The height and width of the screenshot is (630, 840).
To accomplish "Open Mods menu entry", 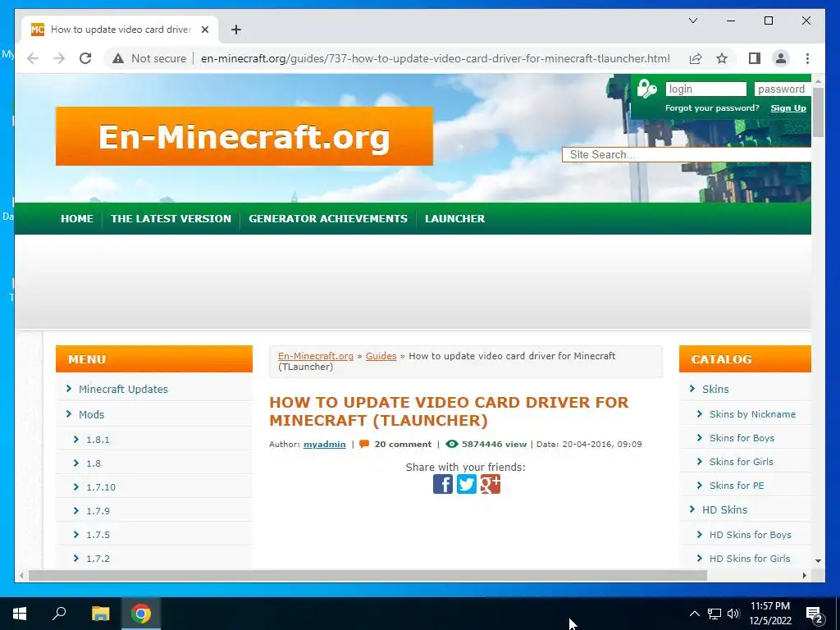I will [91, 414].
